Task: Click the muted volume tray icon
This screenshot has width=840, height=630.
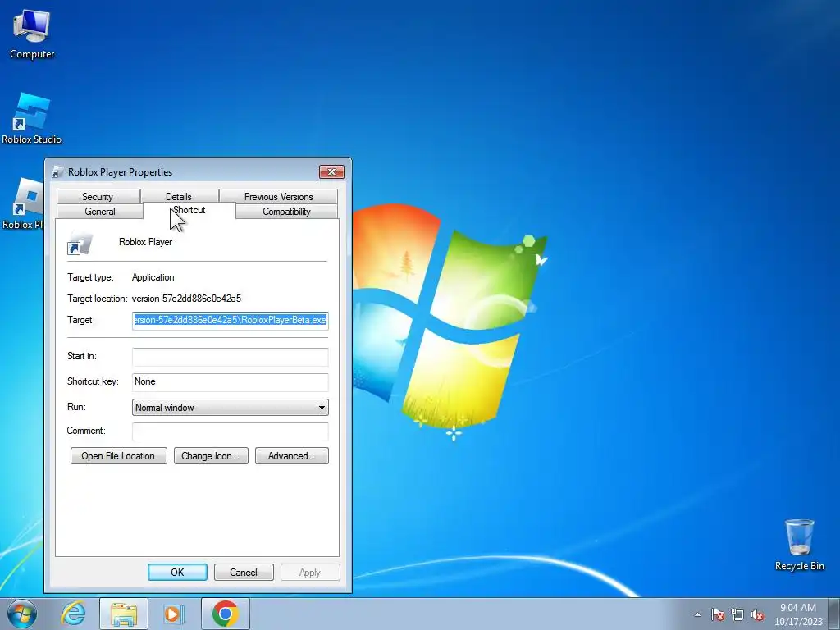Action: [757, 614]
